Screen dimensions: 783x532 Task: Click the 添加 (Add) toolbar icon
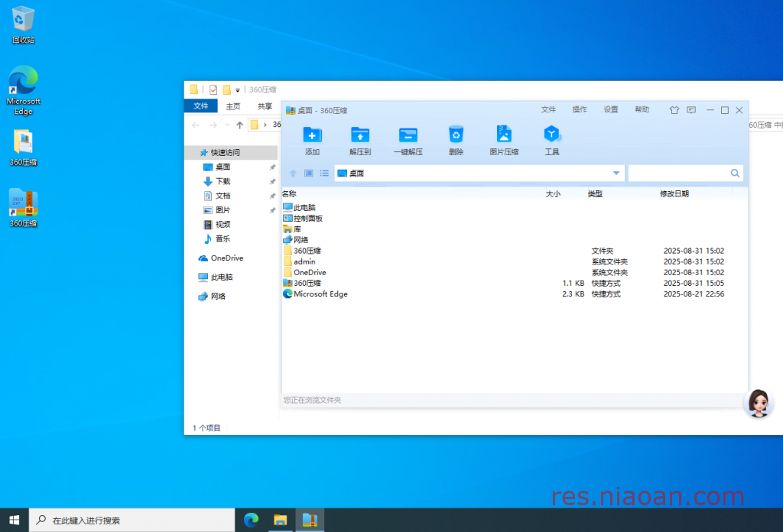pyautogui.click(x=312, y=136)
